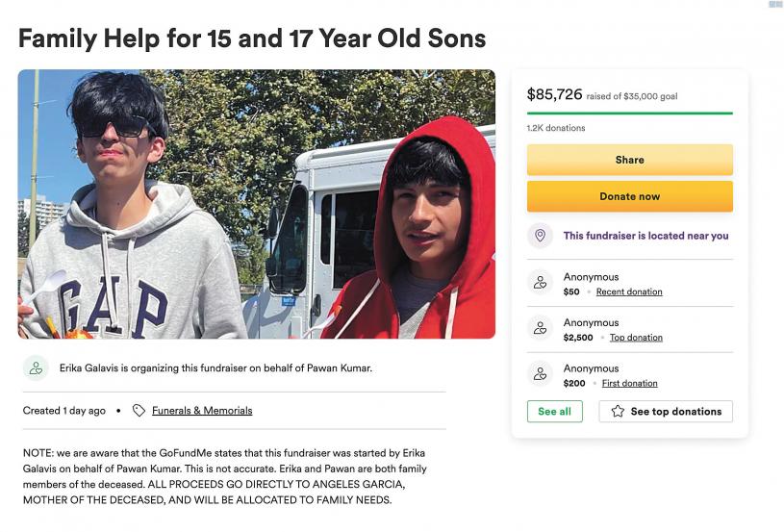784x532 pixels.
Task: Click the donor icon beside the $50 donation
Action: click(x=540, y=282)
